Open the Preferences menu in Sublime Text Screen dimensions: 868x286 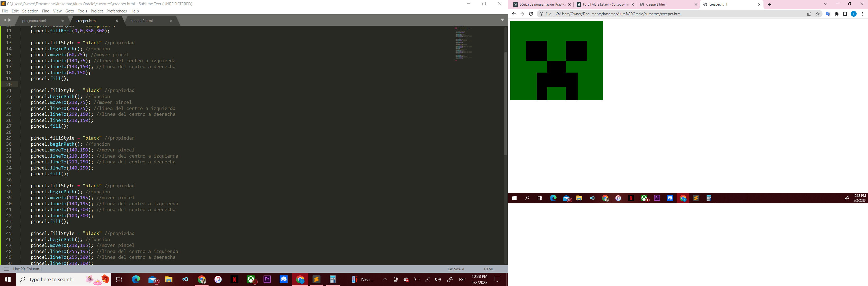point(117,11)
